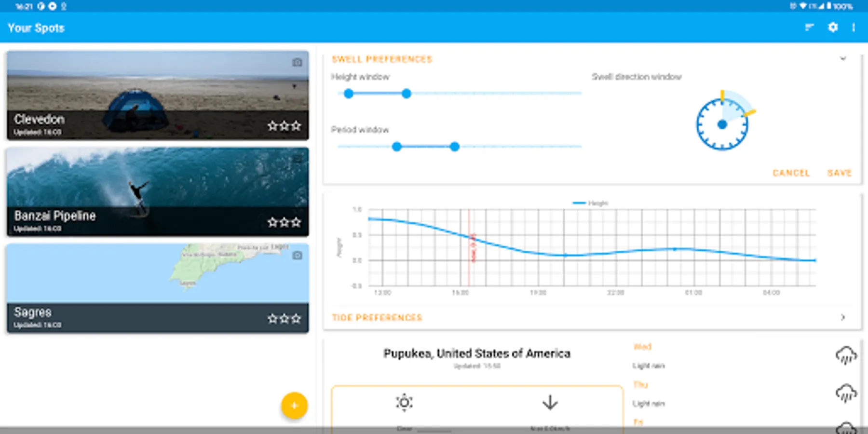The width and height of the screenshot is (868, 434).
Task: Click the right handle of the Period window slider
Action: pos(455,147)
